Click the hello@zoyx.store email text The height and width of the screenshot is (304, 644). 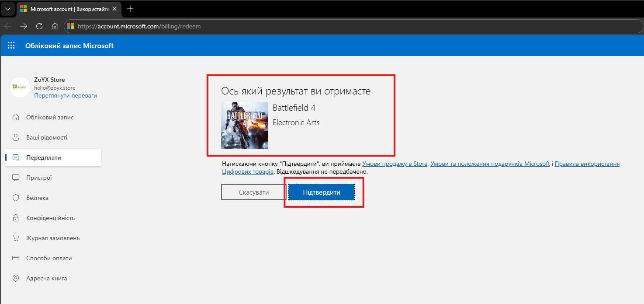[55, 88]
